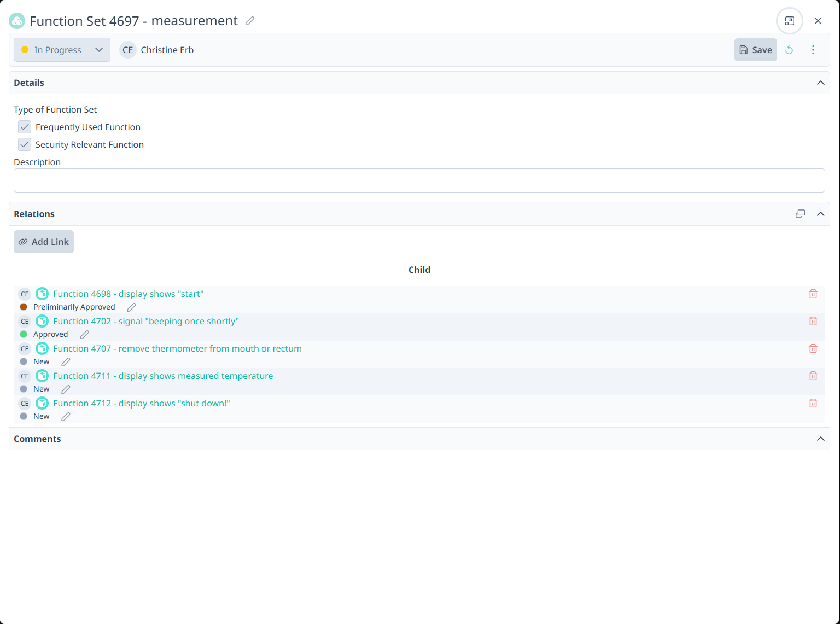Click CE avatar on Function 4711 row
840x624 pixels.
click(x=25, y=376)
